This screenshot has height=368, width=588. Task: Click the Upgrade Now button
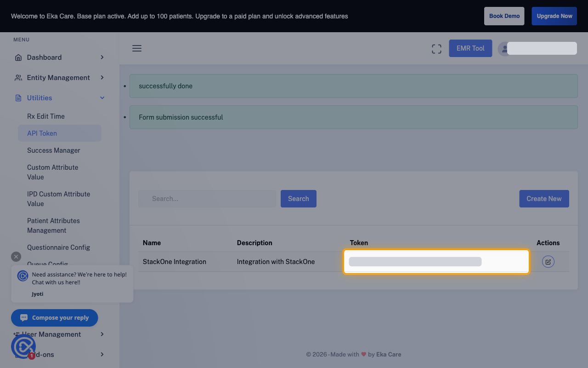coord(554,16)
